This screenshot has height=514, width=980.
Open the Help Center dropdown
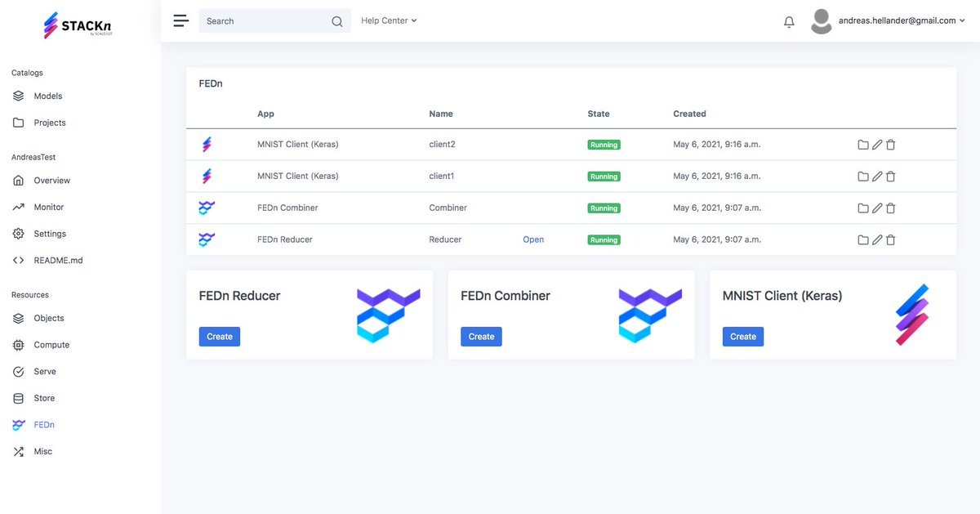click(389, 20)
